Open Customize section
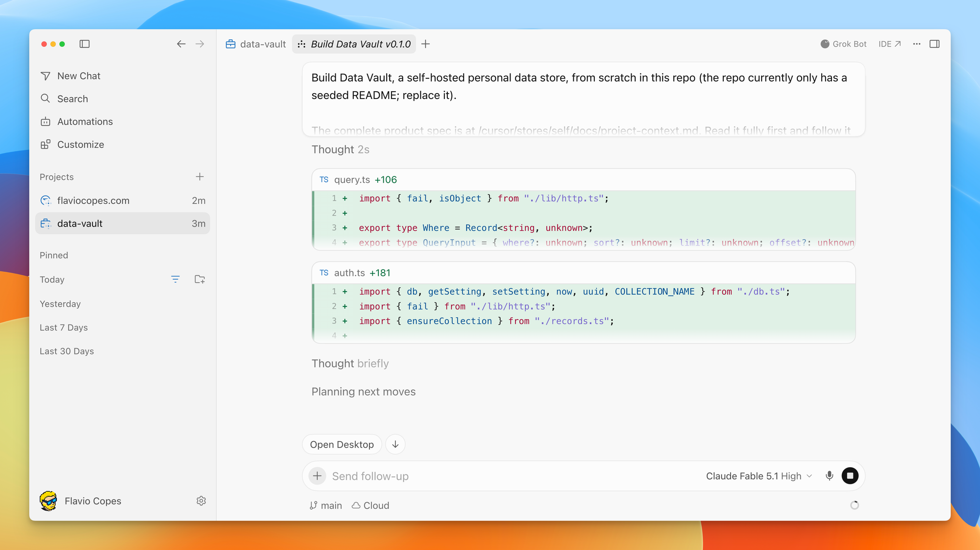The width and height of the screenshot is (980, 550). click(122, 145)
